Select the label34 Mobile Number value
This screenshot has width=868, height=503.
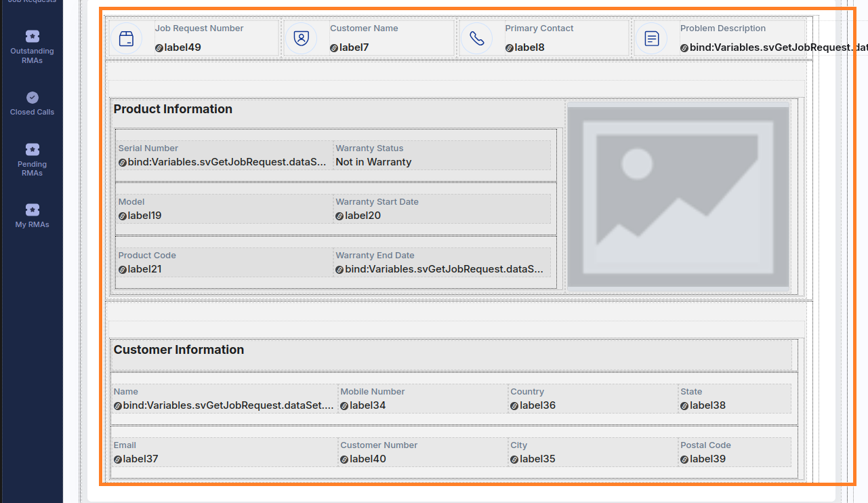tap(367, 405)
